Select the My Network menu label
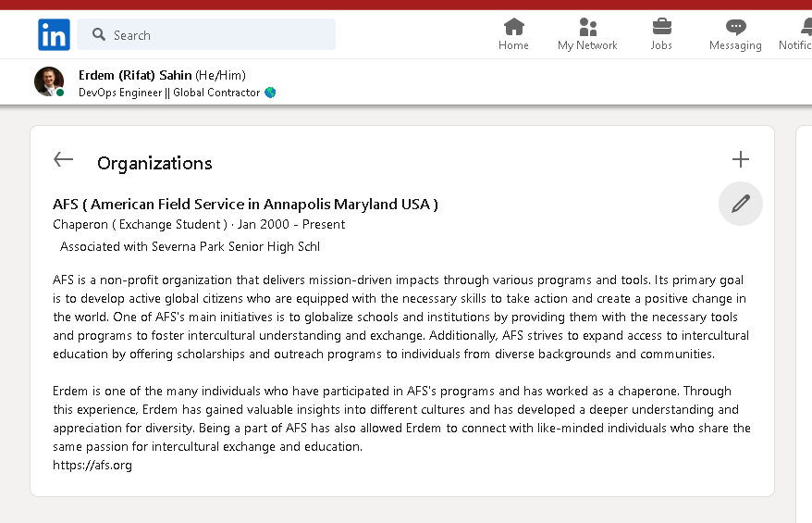812x523 pixels. tap(588, 45)
